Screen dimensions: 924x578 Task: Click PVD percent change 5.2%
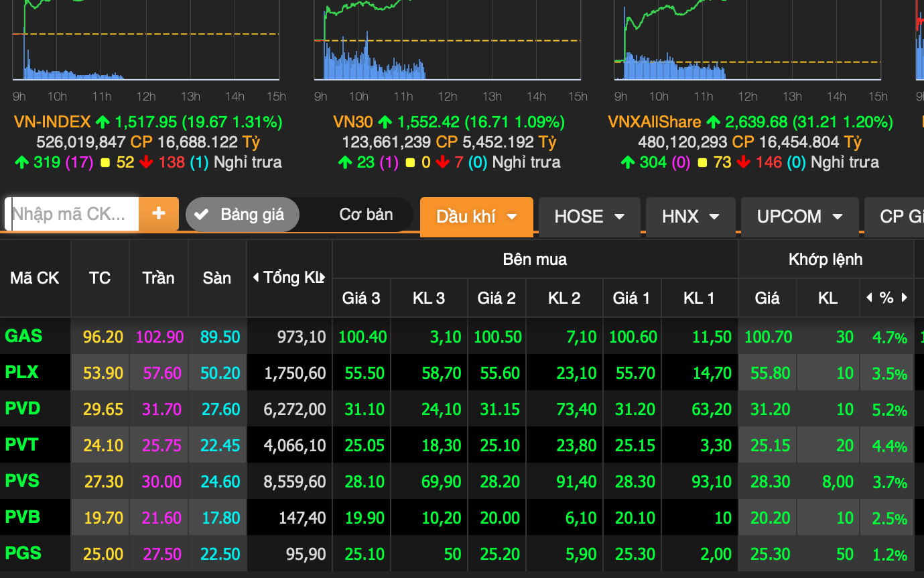pos(890,410)
